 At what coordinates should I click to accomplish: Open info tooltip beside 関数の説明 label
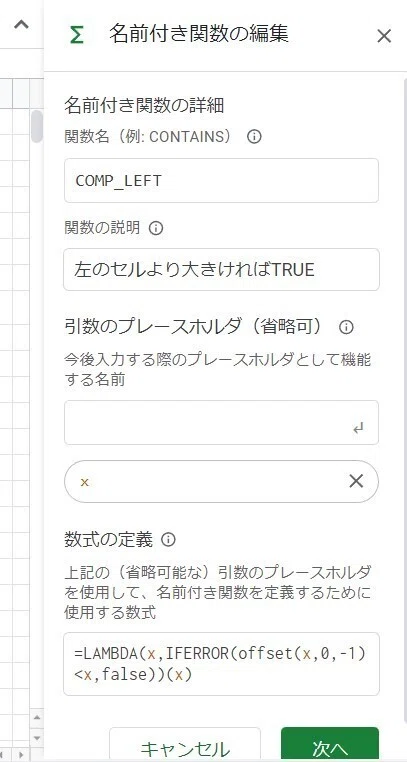(x=155, y=227)
